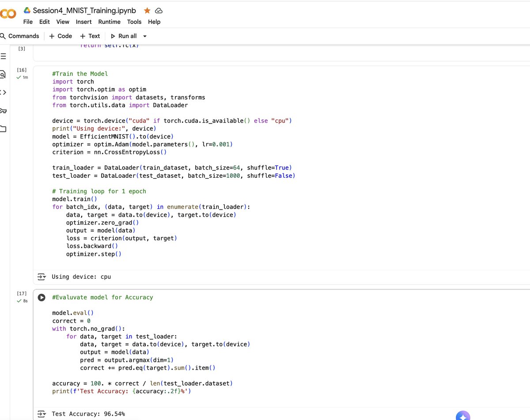Click the 'loss.backward()' line
This screenshot has width=530, height=420.
coord(92,246)
